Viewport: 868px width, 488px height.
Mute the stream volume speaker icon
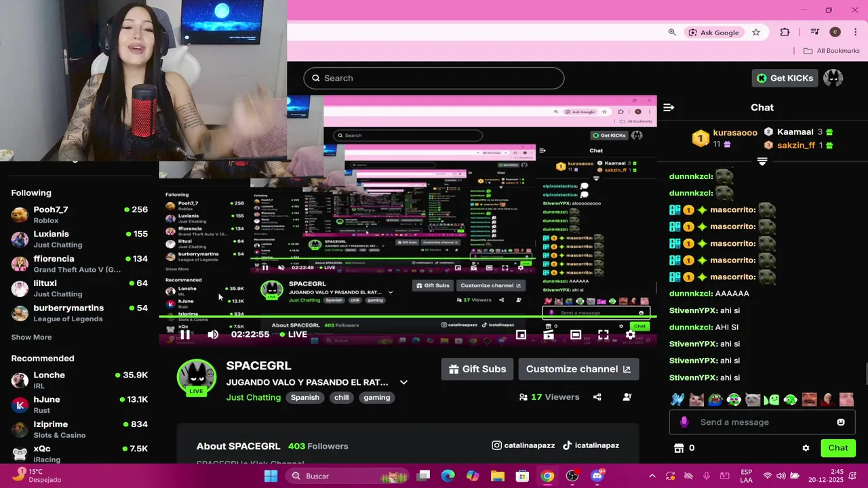coord(213,334)
